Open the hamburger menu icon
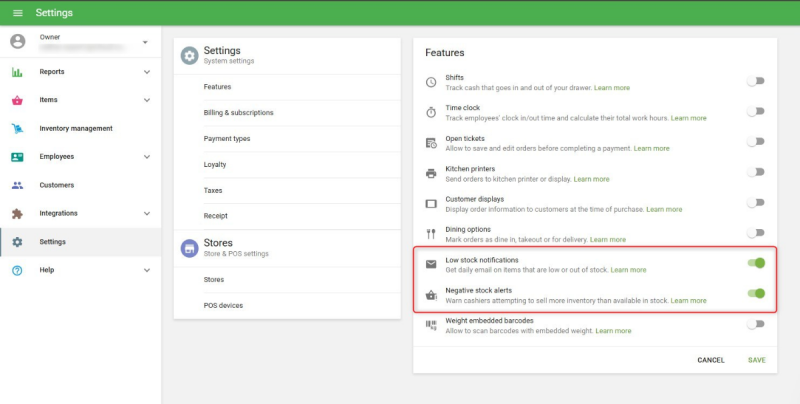Screen dimensions: 800x404 click(17, 13)
